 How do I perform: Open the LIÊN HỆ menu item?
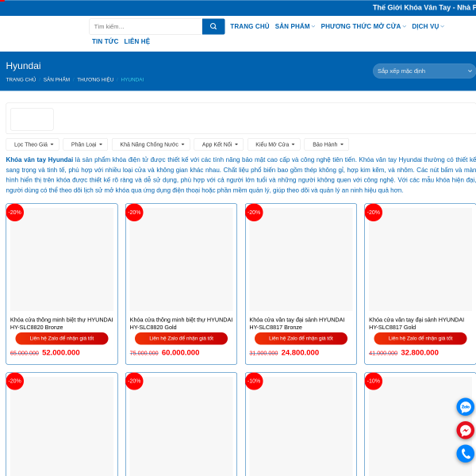[137, 41]
